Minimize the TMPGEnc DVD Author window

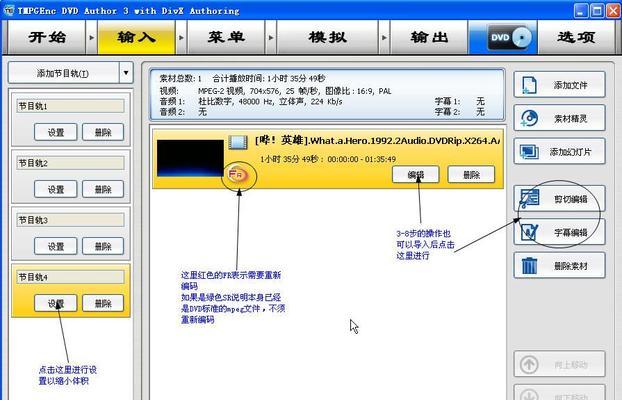[581, 11]
